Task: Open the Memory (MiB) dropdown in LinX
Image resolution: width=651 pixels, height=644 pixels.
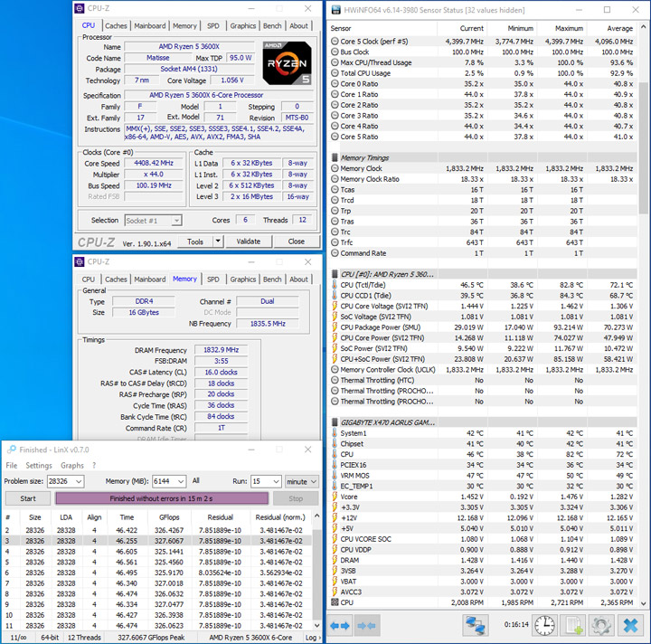Action: click(x=183, y=482)
